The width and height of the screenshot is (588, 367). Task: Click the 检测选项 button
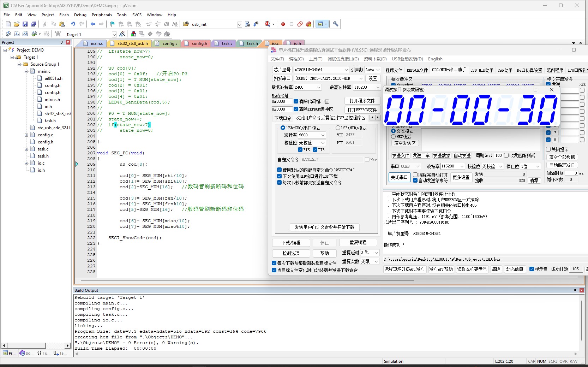point(291,253)
